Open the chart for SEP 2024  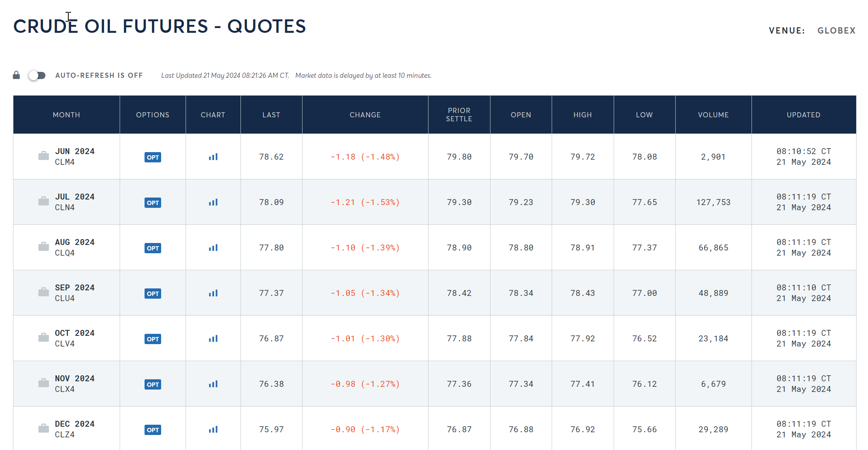213,293
